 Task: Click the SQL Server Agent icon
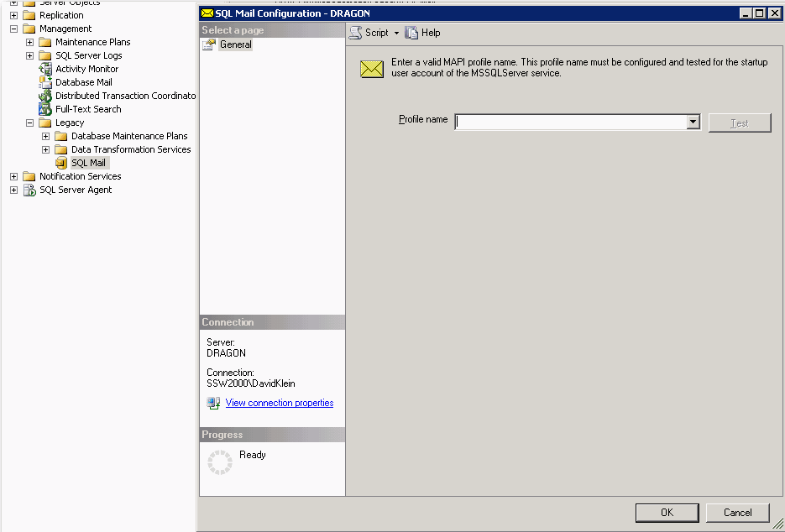[29, 190]
